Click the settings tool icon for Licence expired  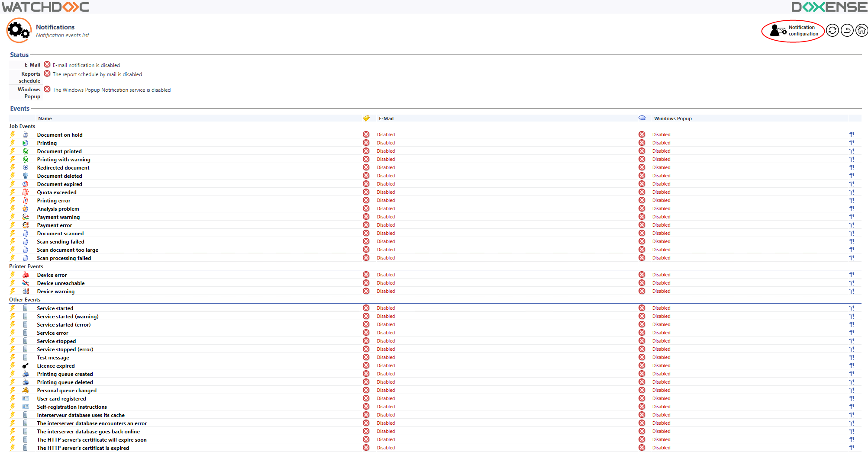pyautogui.click(x=852, y=366)
